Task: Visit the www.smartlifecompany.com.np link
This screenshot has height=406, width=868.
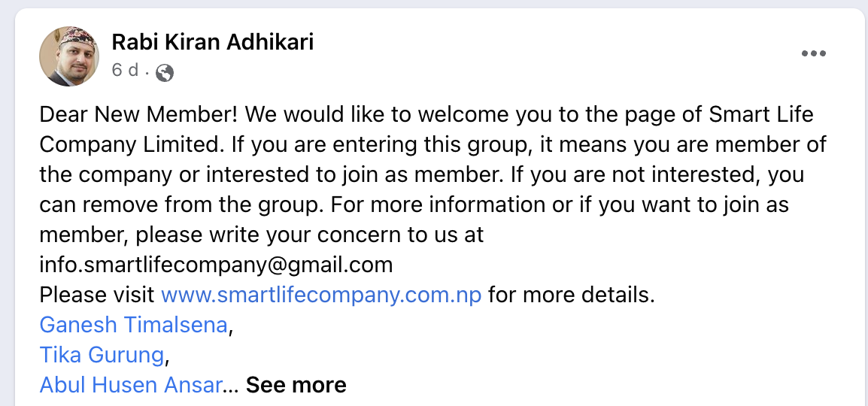Action: click(x=321, y=294)
